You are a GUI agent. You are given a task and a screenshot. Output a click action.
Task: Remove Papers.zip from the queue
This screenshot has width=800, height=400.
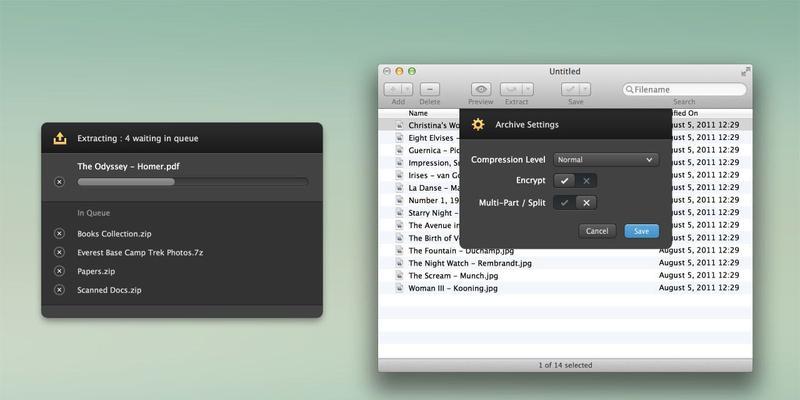[58, 271]
